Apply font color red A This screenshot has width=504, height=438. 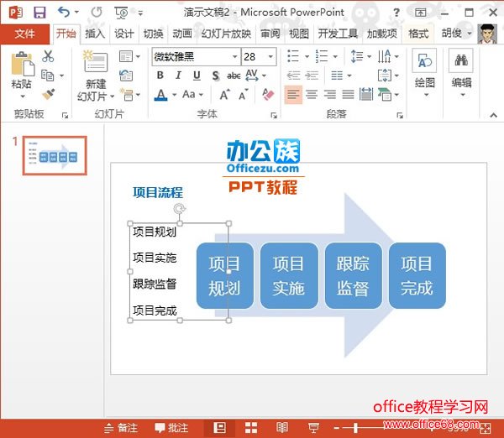click(x=161, y=95)
